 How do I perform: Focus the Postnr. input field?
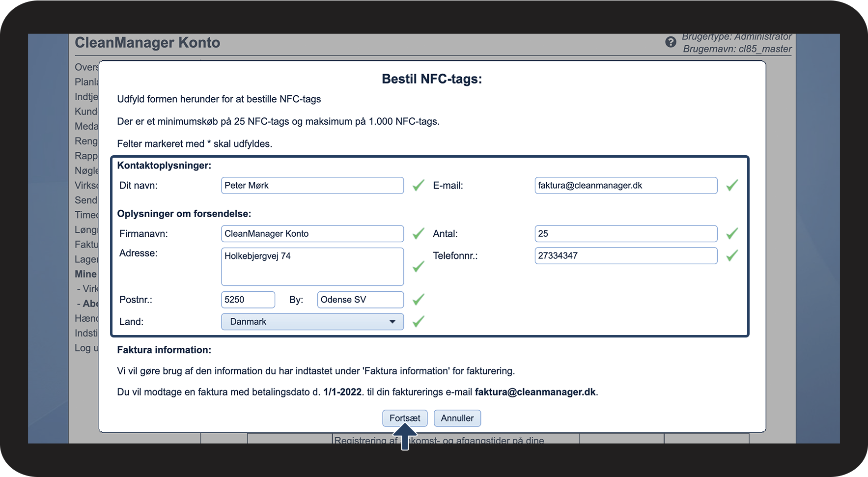coord(248,300)
